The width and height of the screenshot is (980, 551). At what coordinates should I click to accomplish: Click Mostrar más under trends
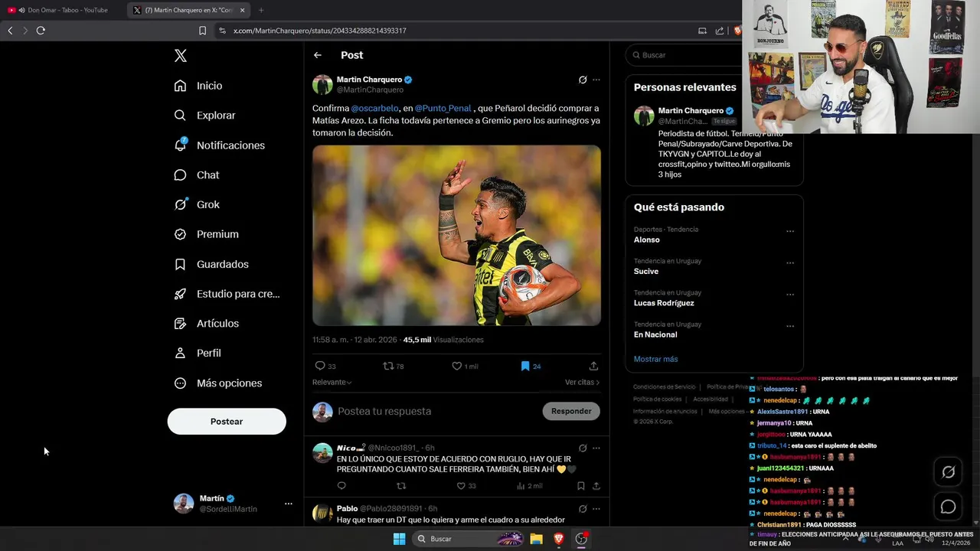click(655, 359)
